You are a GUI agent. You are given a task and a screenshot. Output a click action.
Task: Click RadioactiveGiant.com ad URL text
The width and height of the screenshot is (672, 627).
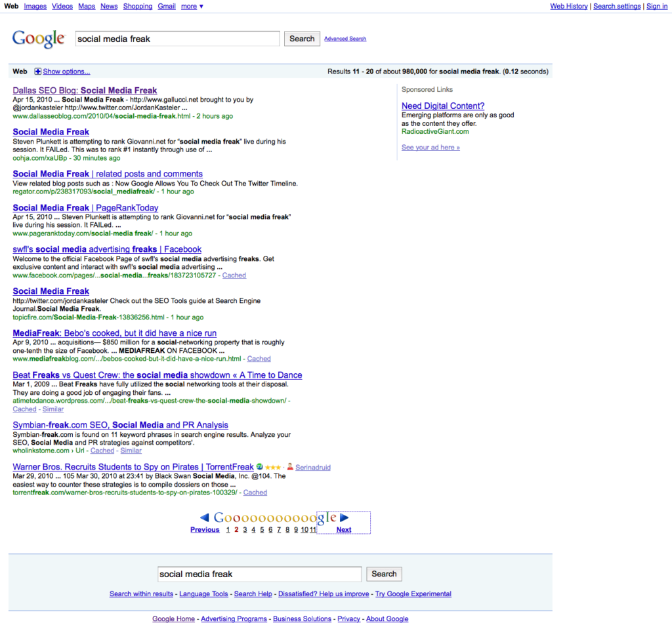pyautogui.click(x=435, y=131)
